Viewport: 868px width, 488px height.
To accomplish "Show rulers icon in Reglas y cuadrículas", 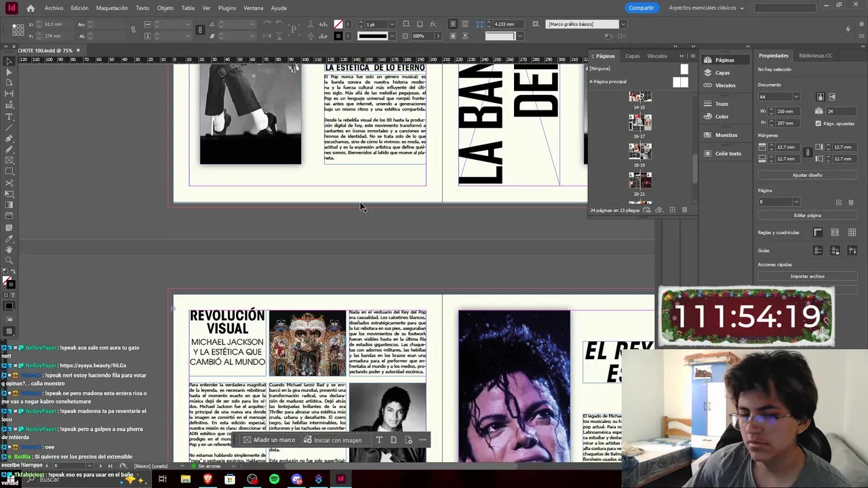I will [x=818, y=232].
